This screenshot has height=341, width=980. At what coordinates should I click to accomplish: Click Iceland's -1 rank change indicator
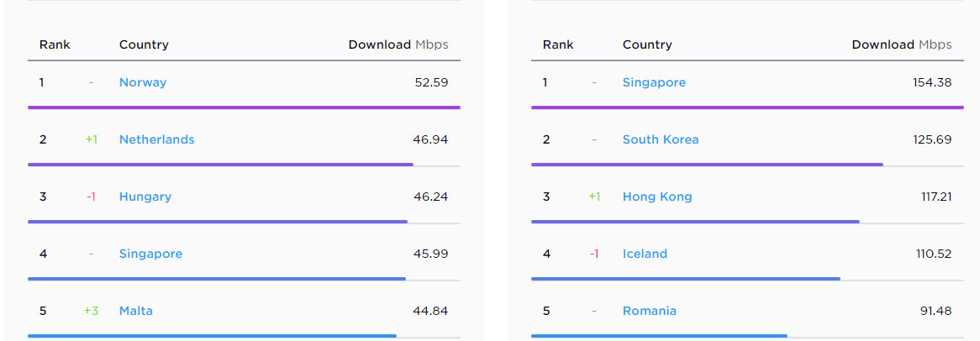point(594,254)
